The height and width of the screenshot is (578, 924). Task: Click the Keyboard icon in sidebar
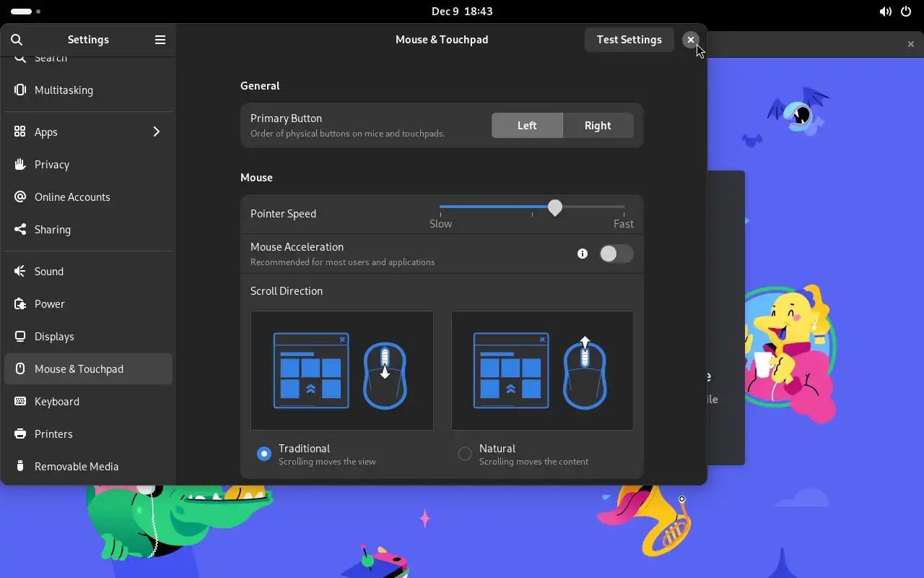coord(20,402)
